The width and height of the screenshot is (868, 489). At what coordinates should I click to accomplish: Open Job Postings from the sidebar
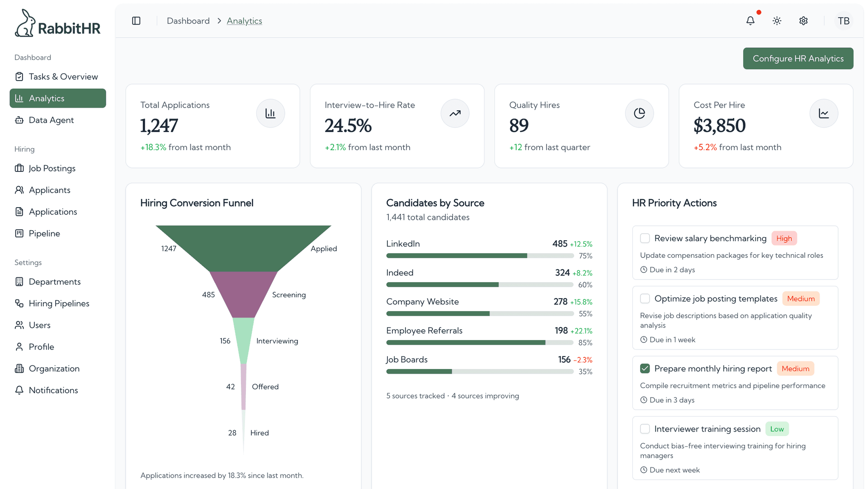tap(52, 168)
